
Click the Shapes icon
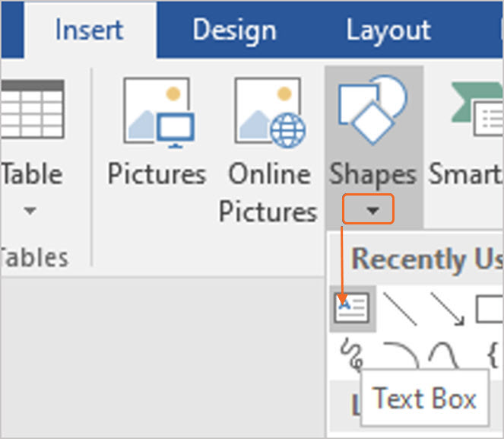point(372,110)
